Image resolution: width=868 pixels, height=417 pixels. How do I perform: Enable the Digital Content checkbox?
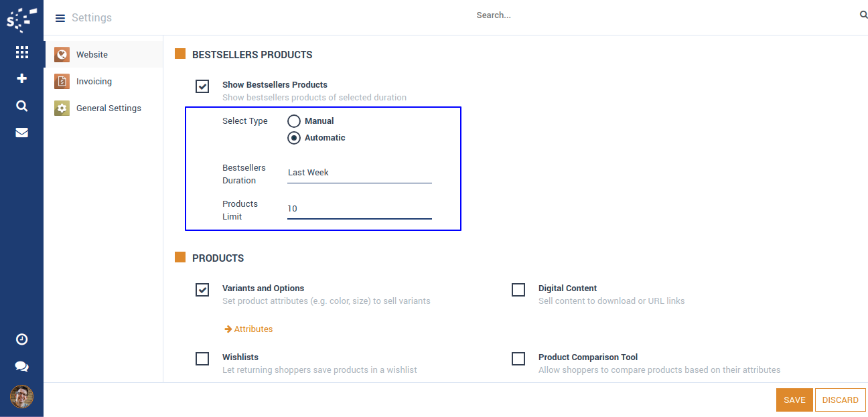click(518, 290)
